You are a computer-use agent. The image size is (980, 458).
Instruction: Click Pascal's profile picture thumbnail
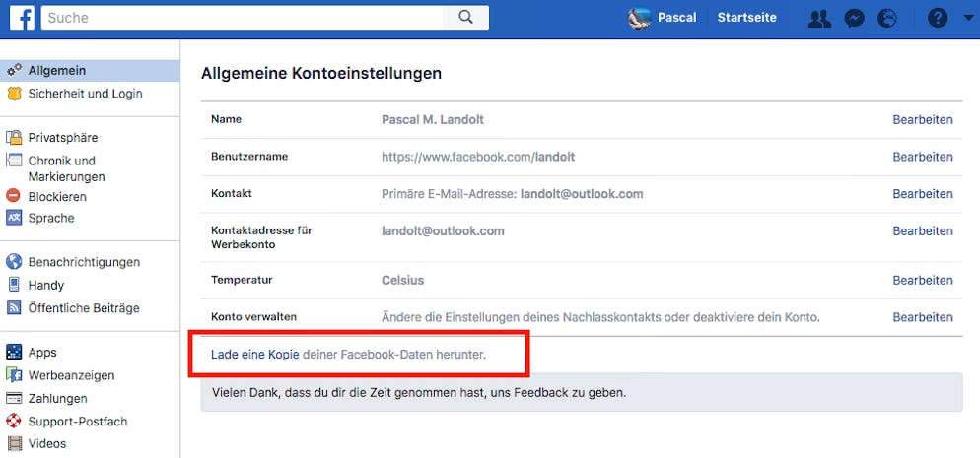pos(640,18)
